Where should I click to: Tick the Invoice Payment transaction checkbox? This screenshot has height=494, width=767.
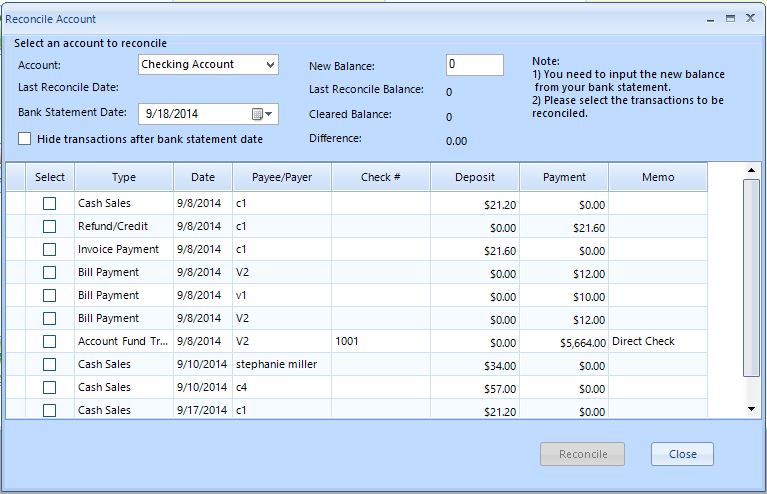click(49, 250)
